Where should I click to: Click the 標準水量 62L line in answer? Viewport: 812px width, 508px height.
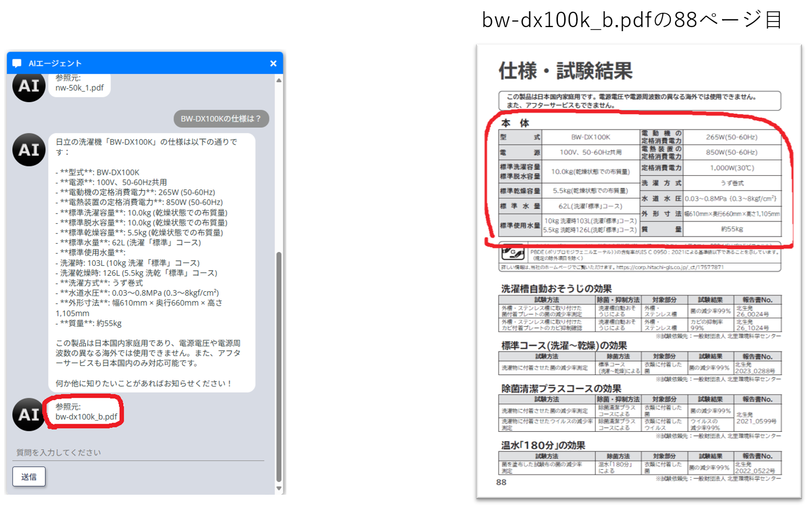click(128, 243)
